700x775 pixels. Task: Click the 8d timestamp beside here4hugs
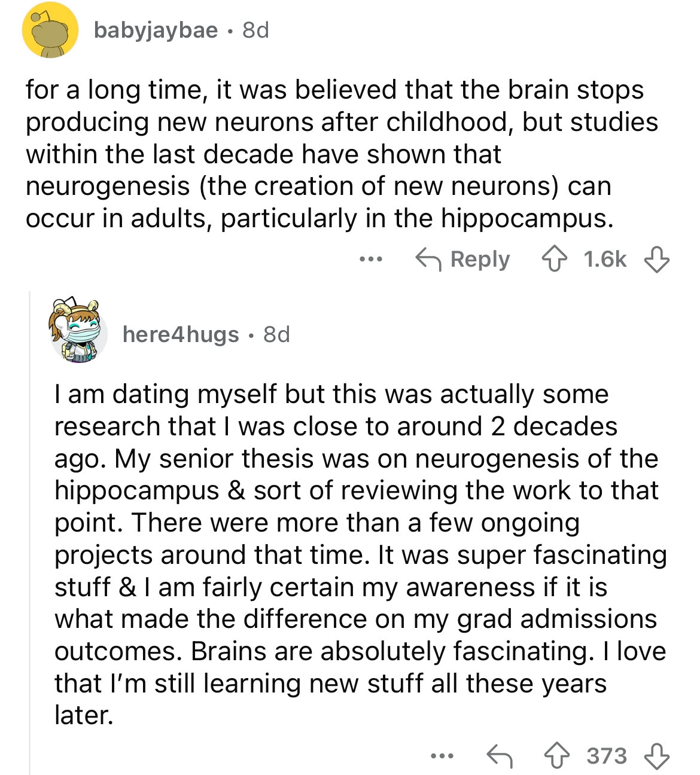(276, 334)
